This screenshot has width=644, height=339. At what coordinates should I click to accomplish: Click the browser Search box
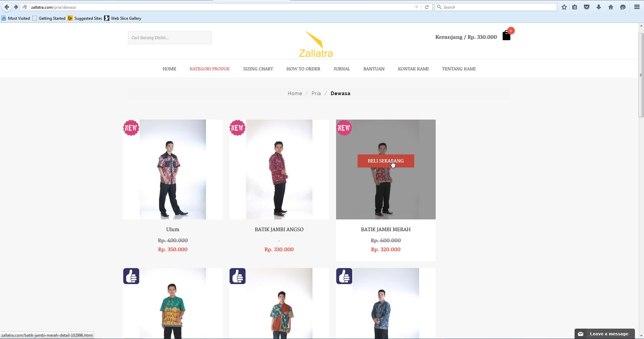pyautogui.click(x=496, y=7)
